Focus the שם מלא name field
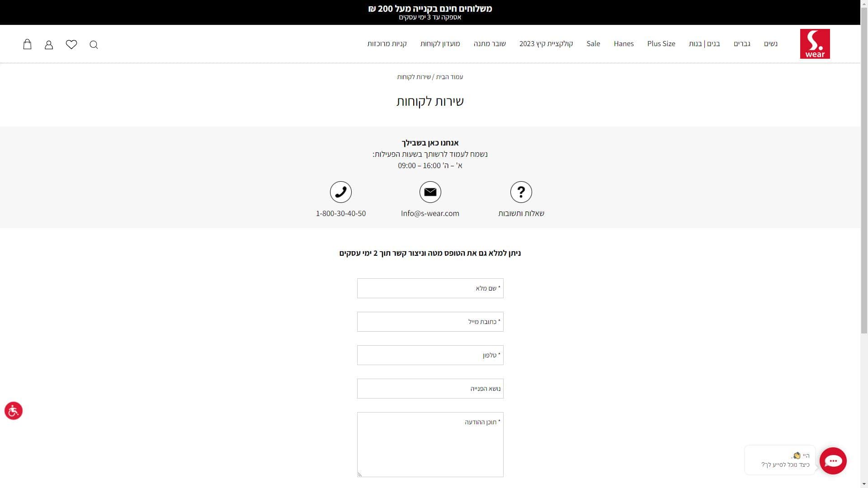Screen dimensions: 868x488 pos(430,288)
